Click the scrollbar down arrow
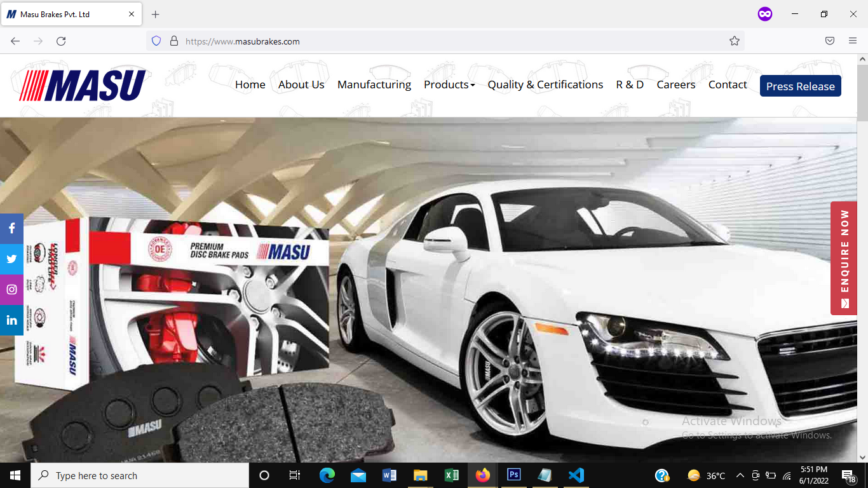 (862, 457)
